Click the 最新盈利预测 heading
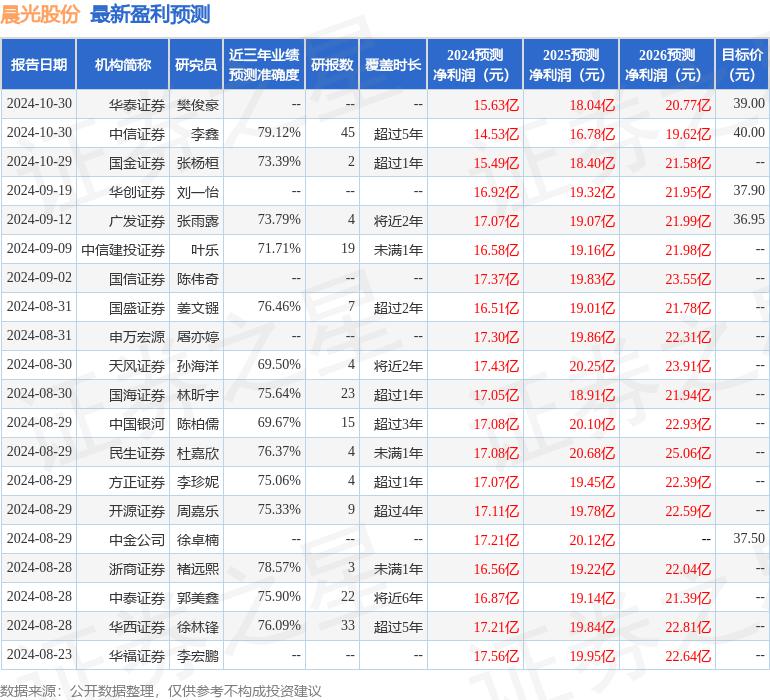 [150, 14]
